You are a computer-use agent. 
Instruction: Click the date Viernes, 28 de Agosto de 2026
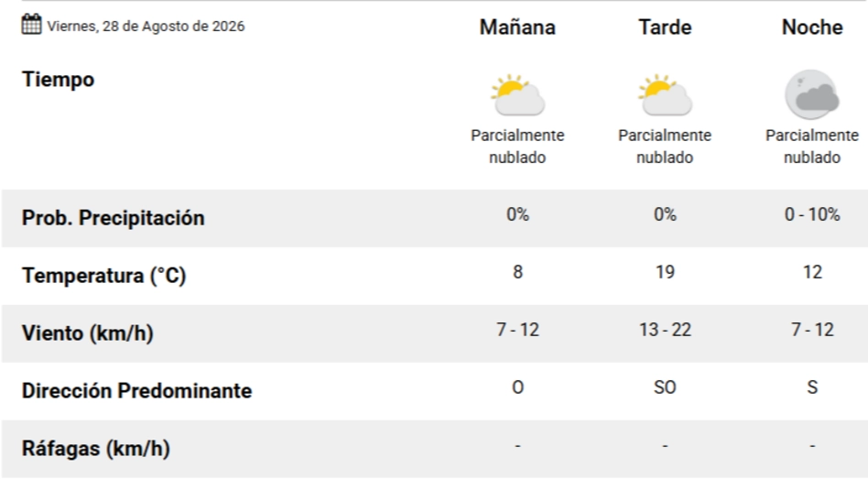pos(146,27)
